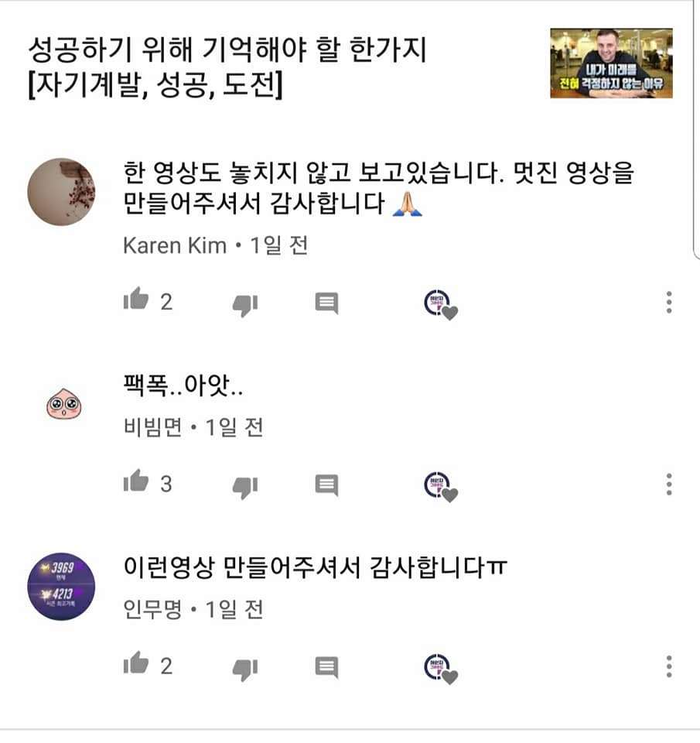This screenshot has width=700, height=743.
Task: Open more options for 인무명 comment
Action: click(669, 666)
